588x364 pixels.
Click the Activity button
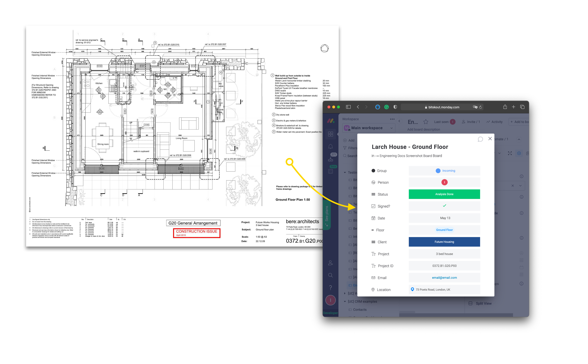(494, 122)
